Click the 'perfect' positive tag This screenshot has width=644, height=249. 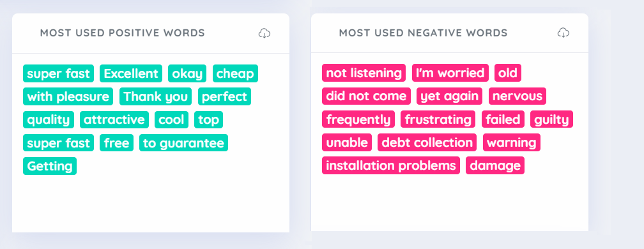pos(224,97)
